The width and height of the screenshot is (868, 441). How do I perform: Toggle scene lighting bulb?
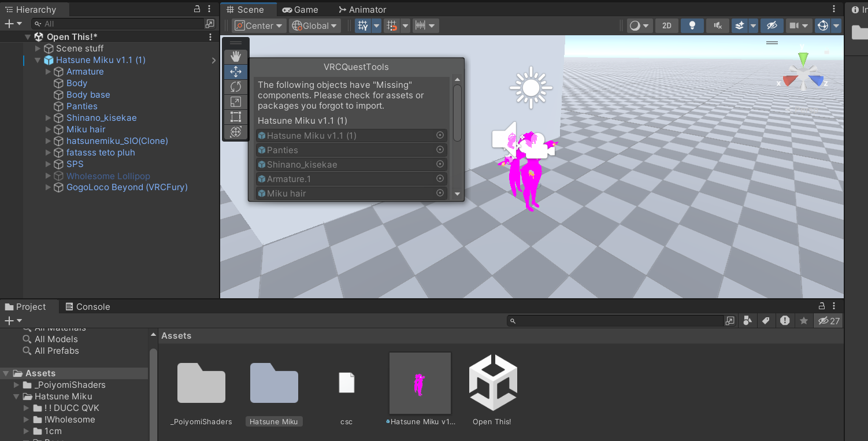tap(692, 25)
